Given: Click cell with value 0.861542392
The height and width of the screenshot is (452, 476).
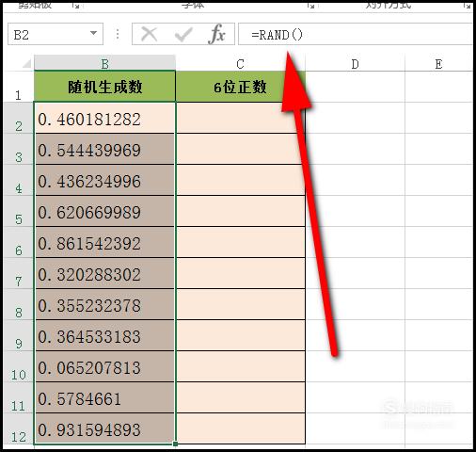Looking at the screenshot, I should pyautogui.click(x=104, y=242).
